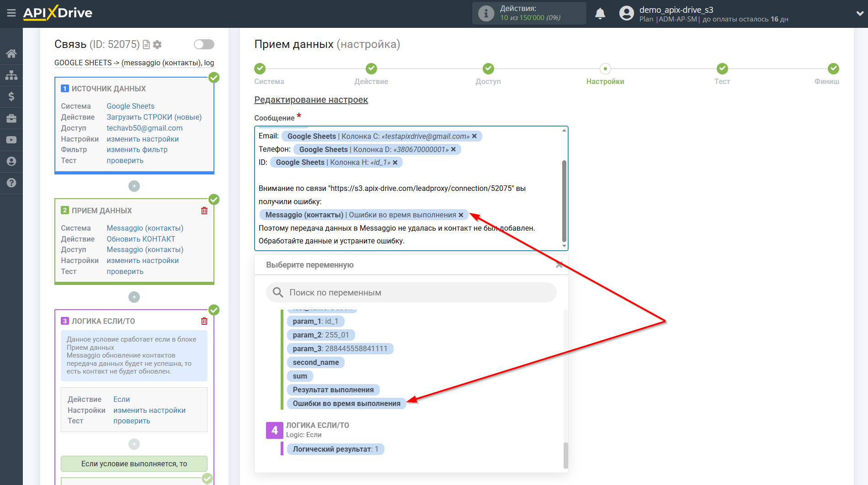Open connection settings gear icon
The width and height of the screenshot is (868, 485).
click(158, 44)
